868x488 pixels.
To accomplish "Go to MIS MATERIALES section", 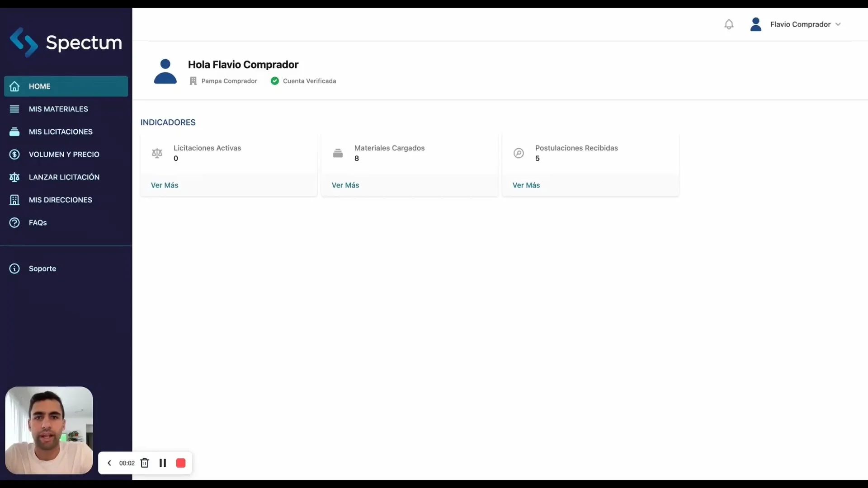I will click(x=66, y=109).
